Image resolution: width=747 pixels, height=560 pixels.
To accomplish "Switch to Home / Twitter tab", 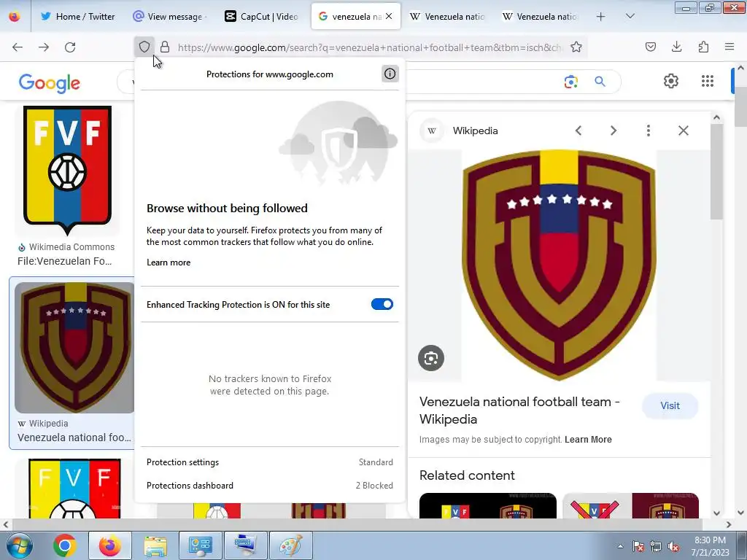I will point(77,17).
